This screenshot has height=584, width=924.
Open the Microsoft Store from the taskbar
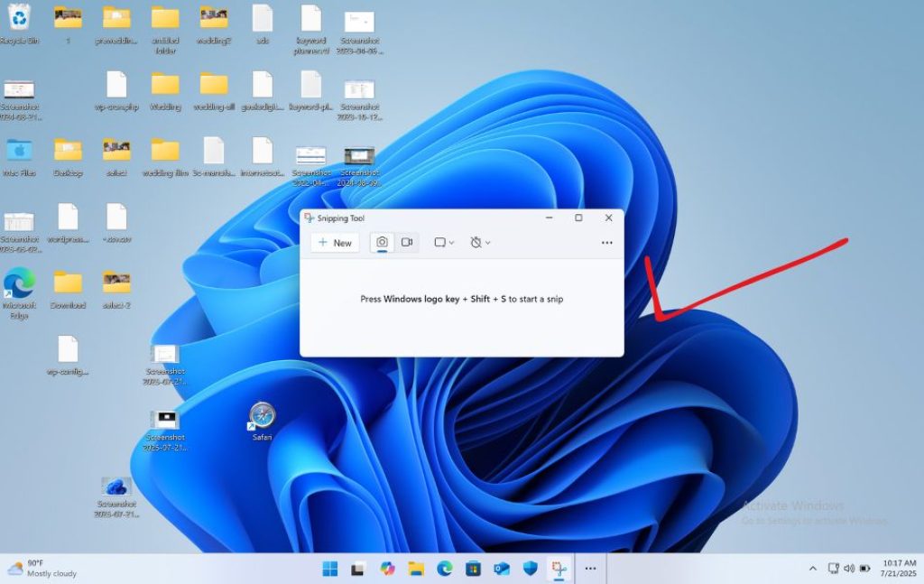471,568
